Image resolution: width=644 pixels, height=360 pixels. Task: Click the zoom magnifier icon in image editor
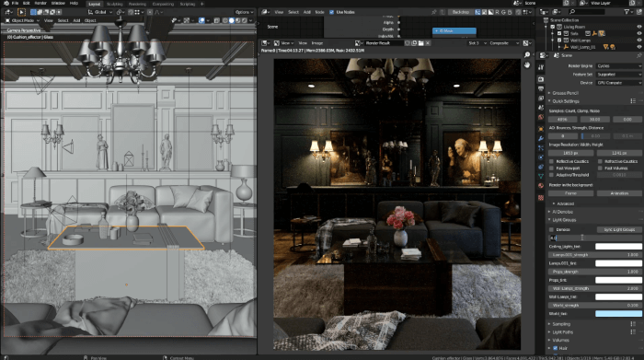527,54
